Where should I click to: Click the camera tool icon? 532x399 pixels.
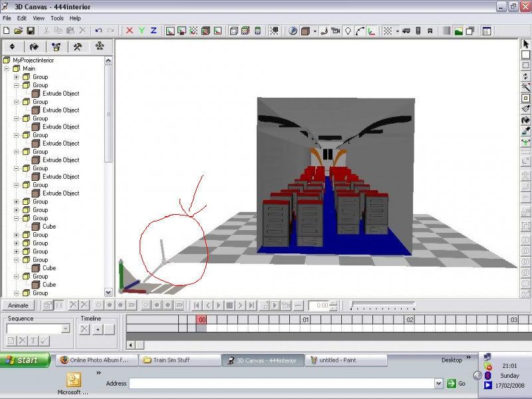click(335, 30)
